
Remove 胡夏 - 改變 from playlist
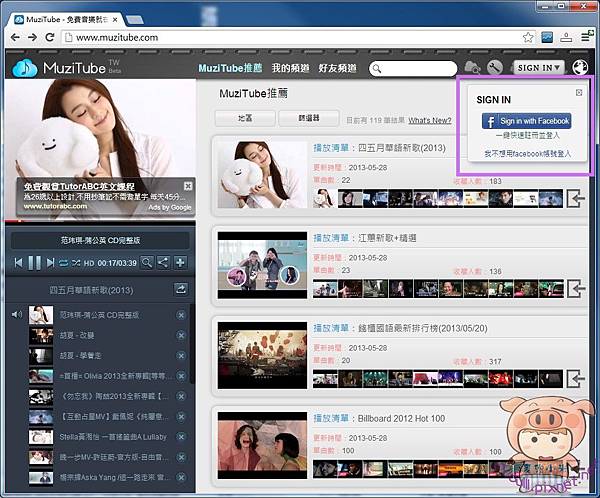coord(181,335)
